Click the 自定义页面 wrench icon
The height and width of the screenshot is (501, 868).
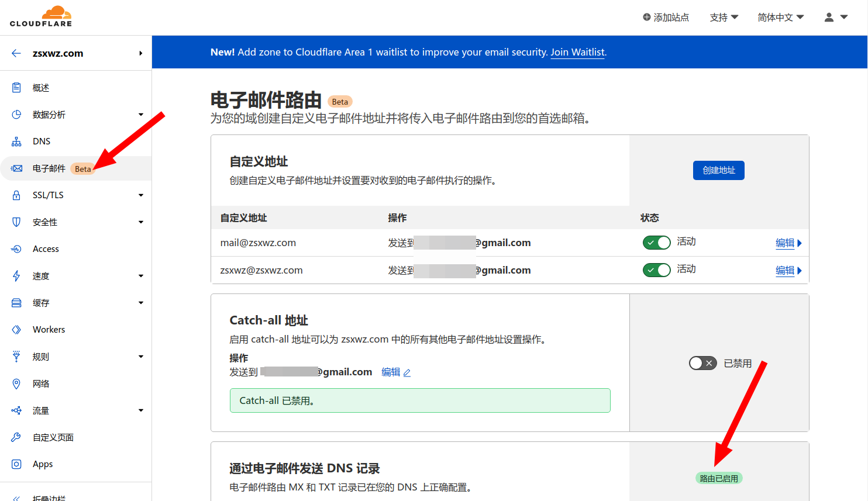pos(16,437)
